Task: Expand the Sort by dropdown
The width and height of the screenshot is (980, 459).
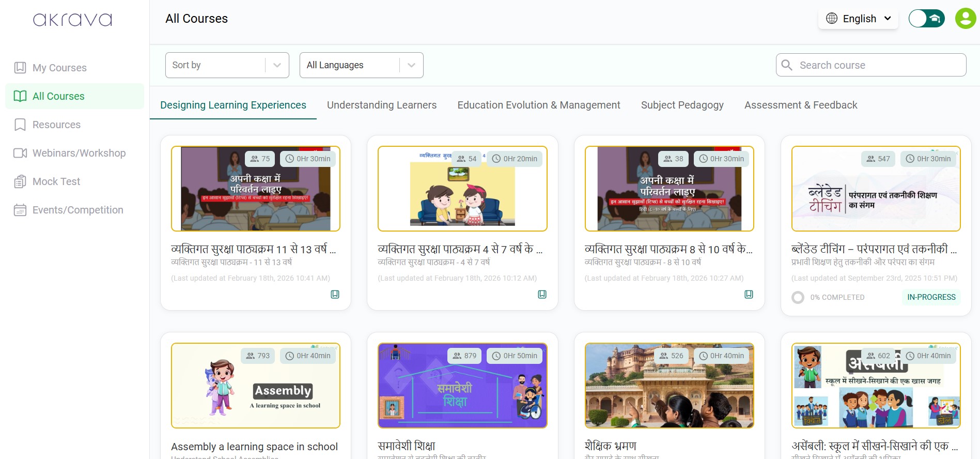Action: pyautogui.click(x=227, y=65)
